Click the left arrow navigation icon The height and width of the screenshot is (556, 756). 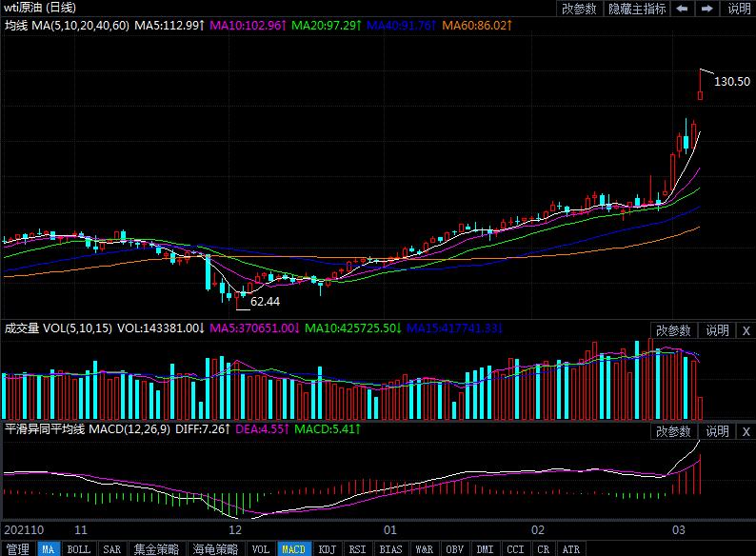[682, 9]
